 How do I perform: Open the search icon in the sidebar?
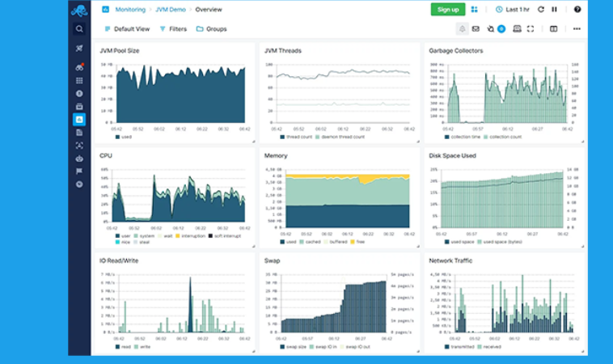(x=78, y=29)
